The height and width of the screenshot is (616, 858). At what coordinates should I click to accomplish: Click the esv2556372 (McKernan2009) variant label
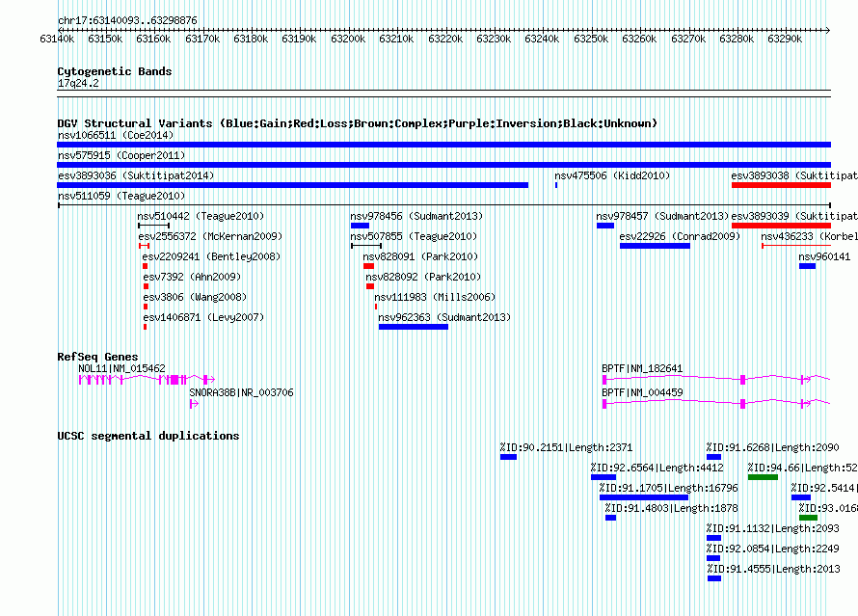211,236
